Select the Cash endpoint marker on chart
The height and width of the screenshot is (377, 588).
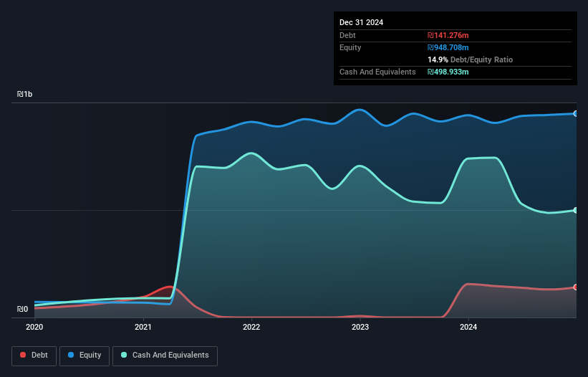click(576, 210)
